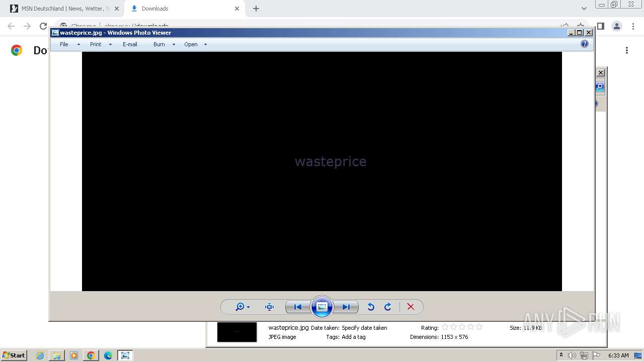This screenshot has width=644, height=362.
Task: Open the Burn menu
Action: click(159, 44)
